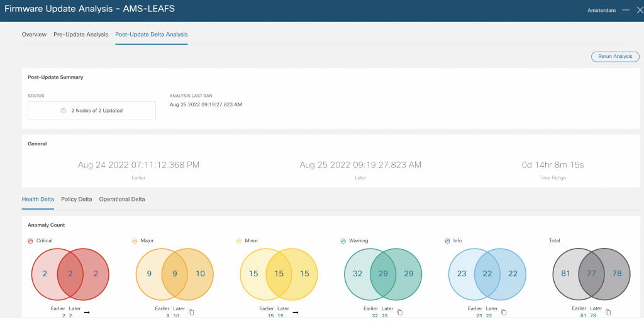This screenshot has height=321, width=644.
Task: Open the Operational Delta tab
Action: [122, 200]
